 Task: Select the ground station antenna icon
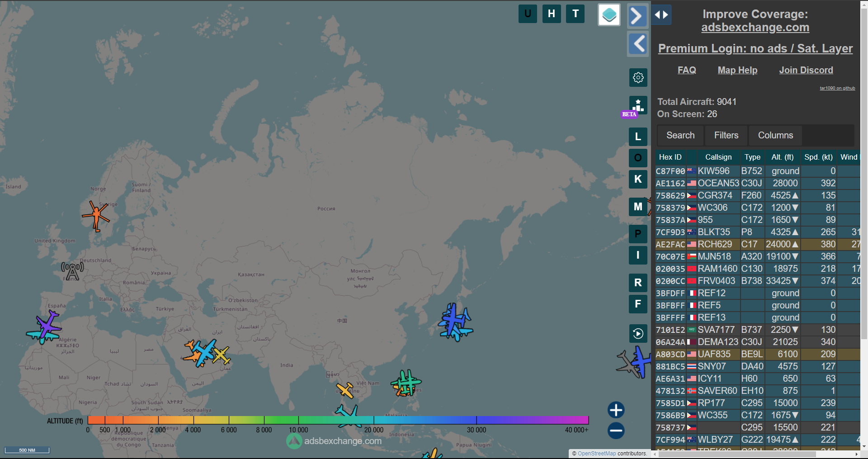point(72,271)
